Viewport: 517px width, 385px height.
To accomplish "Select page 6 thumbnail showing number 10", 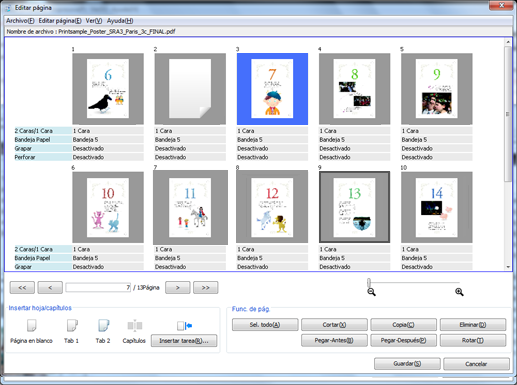I will click(x=108, y=207).
